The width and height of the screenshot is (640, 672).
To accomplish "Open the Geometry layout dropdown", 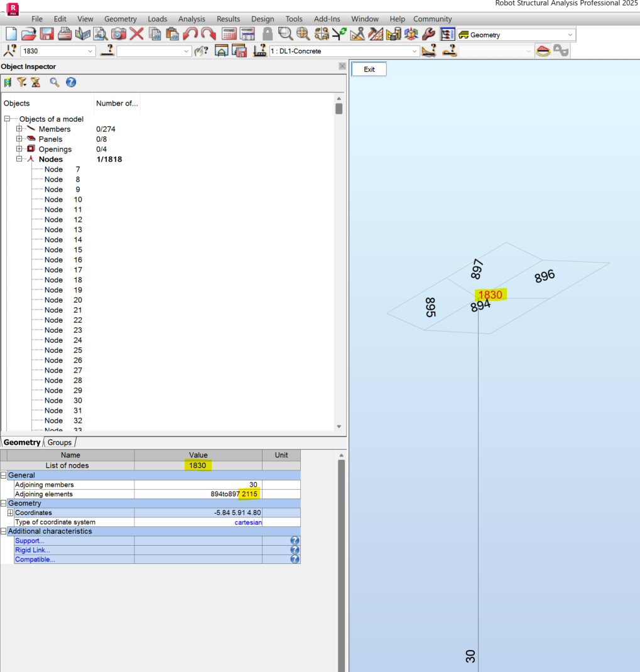I will tap(570, 34).
